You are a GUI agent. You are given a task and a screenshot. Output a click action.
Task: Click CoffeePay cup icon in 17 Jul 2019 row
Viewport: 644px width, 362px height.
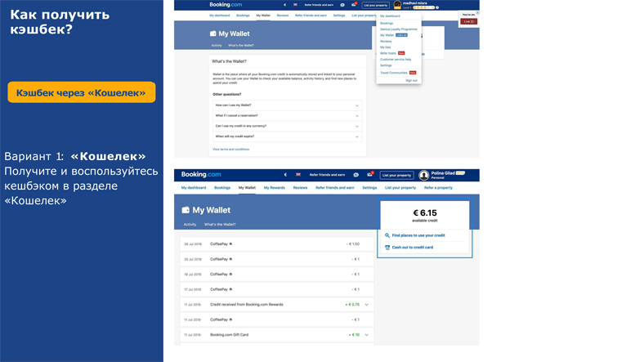tap(230, 289)
